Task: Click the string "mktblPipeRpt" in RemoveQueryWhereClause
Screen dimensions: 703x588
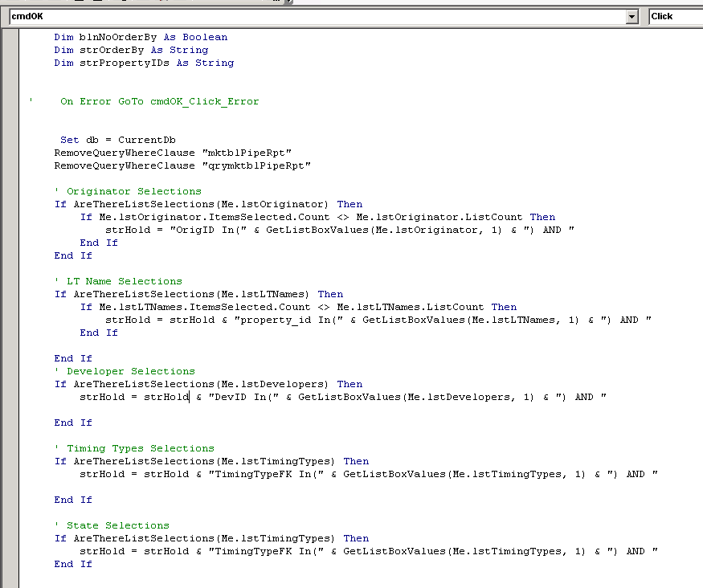Action: 247,153
